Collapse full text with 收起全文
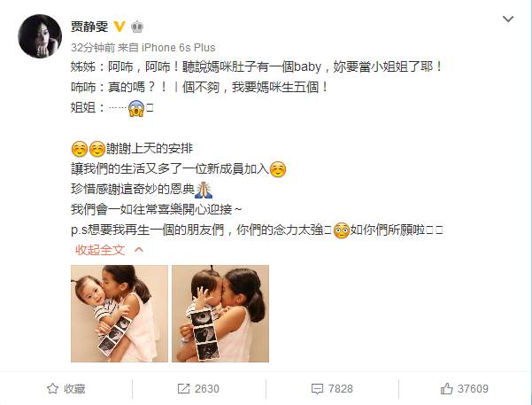This screenshot has width=532, height=405. [100, 250]
